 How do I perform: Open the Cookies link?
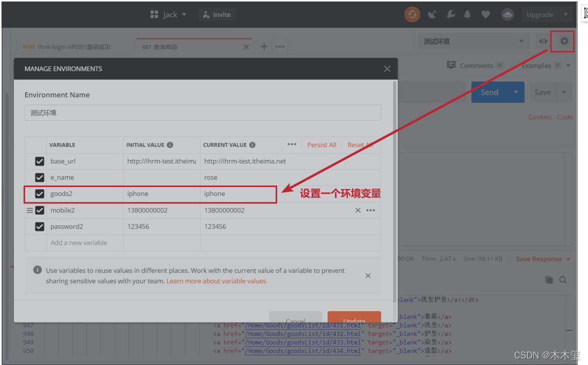(x=540, y=117)
